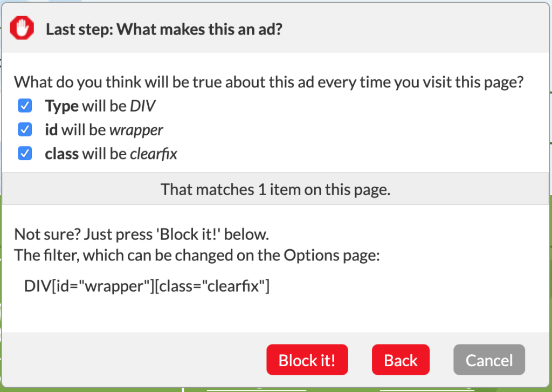552x392 pixels.
Task: Toggle the id will be wrapper checkbox
Action: 25,129
